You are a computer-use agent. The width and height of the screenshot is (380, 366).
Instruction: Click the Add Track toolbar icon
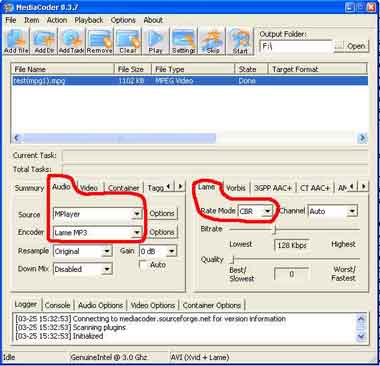click(72, 41)
